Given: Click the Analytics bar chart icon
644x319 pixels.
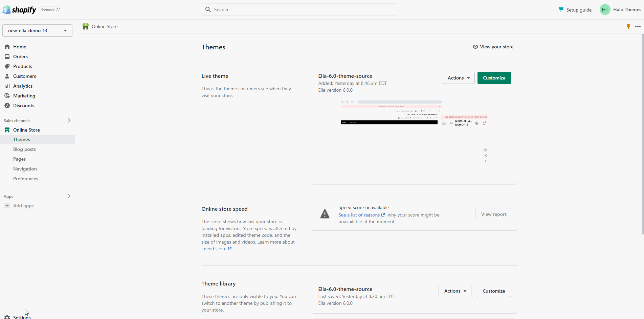Looking at the screenshot, I should [x=7, y=86].
